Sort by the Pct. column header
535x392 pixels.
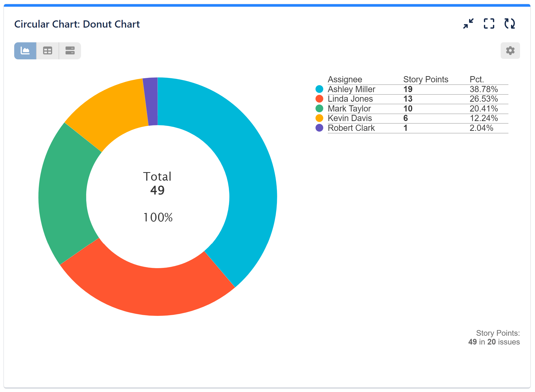pos(476,79)
